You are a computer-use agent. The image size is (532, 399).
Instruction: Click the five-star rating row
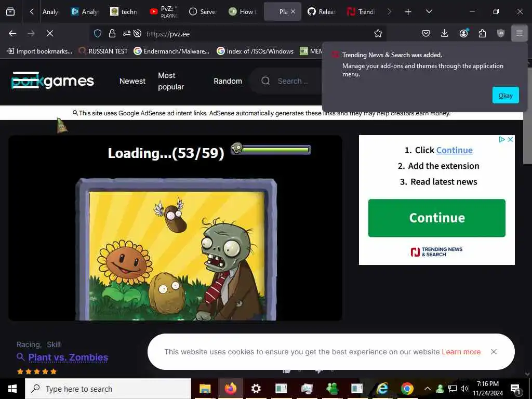37,371
